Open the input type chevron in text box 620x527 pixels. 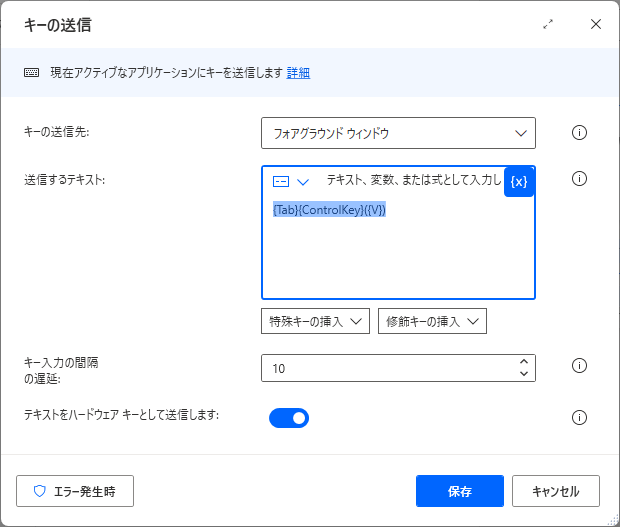click(303, 182)
